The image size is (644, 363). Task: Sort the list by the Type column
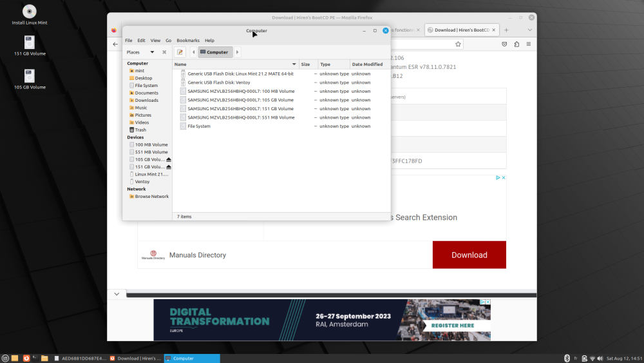[334, 64]
